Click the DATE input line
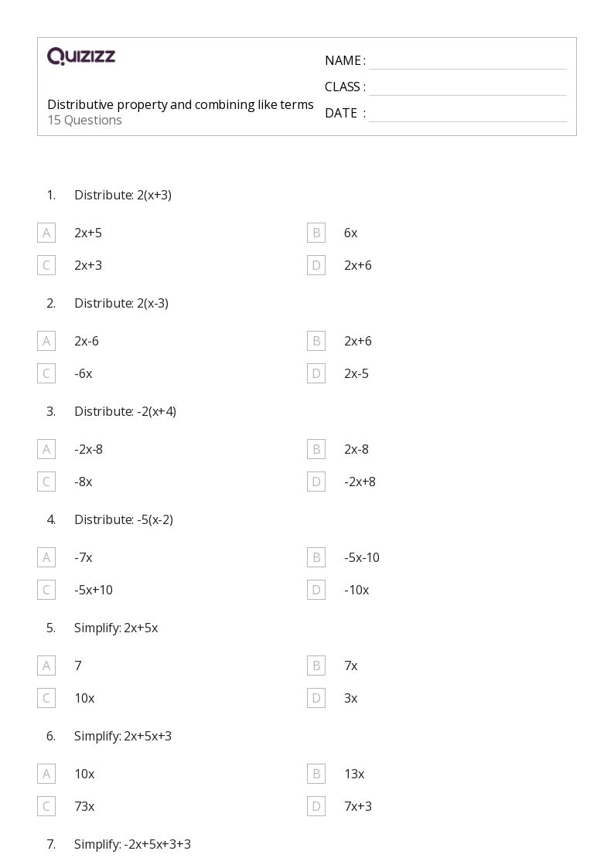 (467, 114)
